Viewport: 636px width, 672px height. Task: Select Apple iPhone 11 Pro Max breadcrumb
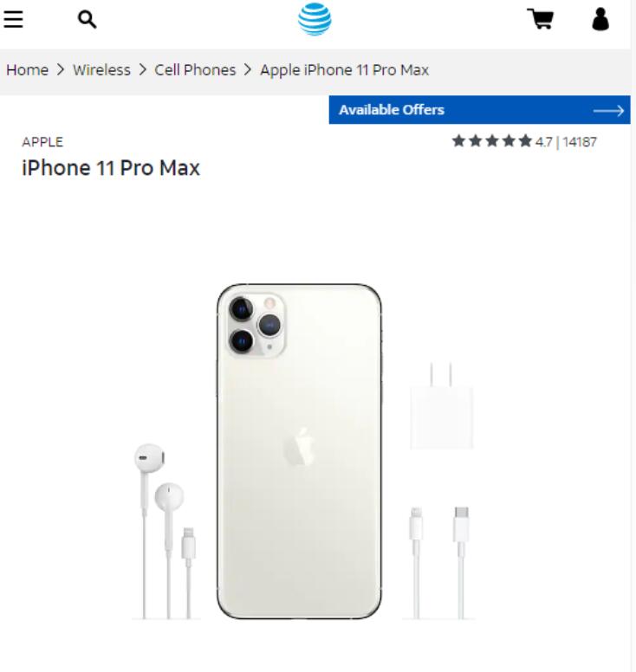tap(344, 70)
